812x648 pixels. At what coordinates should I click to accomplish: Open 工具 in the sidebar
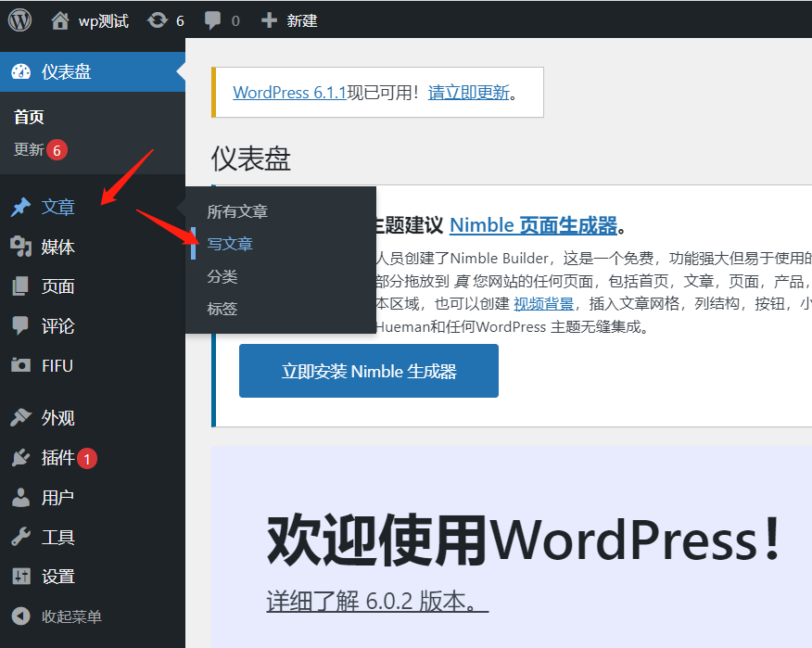[x=58, y=537]
